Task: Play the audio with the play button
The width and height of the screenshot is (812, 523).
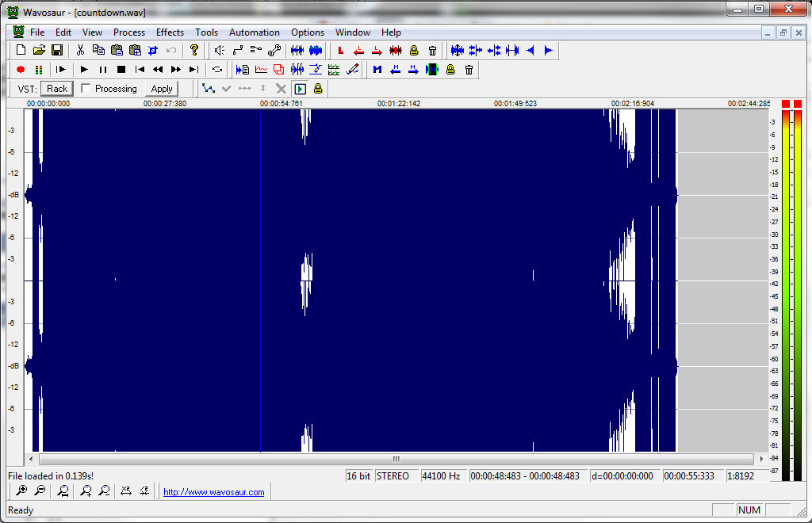Action: [x=84, y=69]
